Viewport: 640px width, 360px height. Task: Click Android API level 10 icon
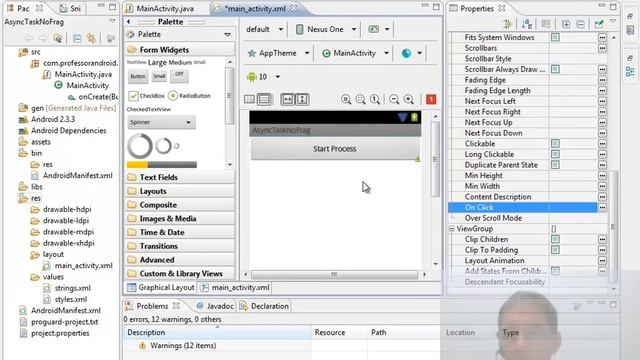pyautogui.click(x=251, y=76)
